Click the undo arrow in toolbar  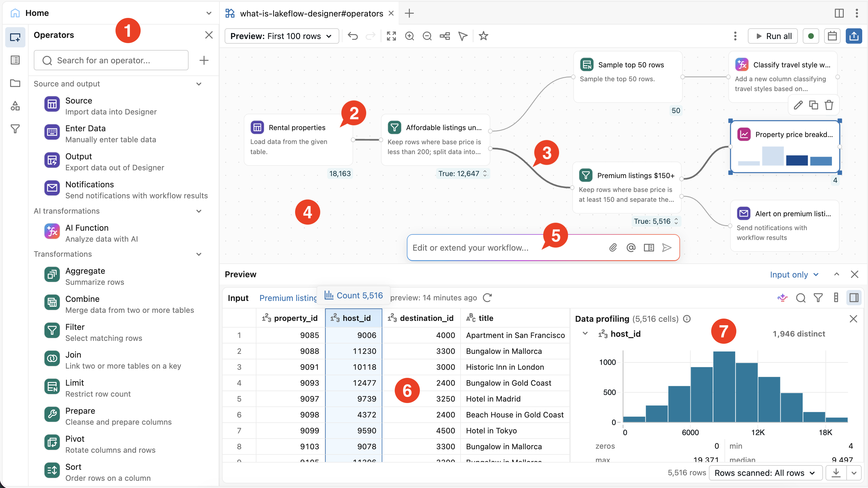click(x=353, y=36)
